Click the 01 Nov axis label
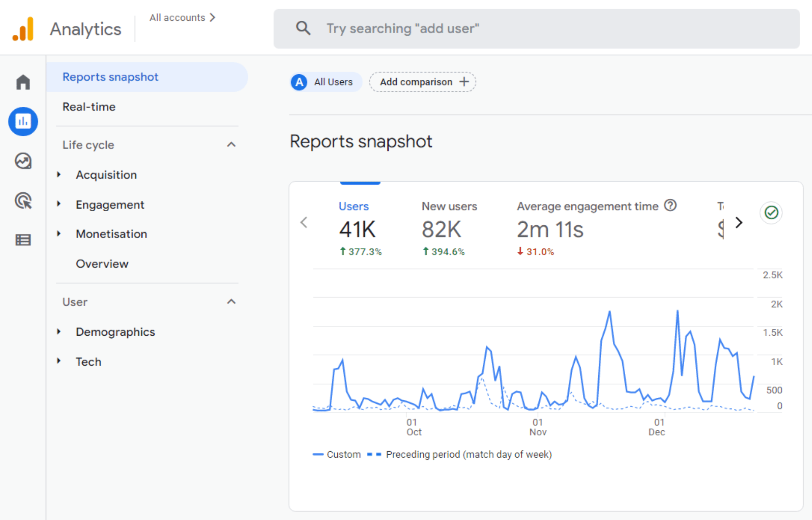 point(538,427)
